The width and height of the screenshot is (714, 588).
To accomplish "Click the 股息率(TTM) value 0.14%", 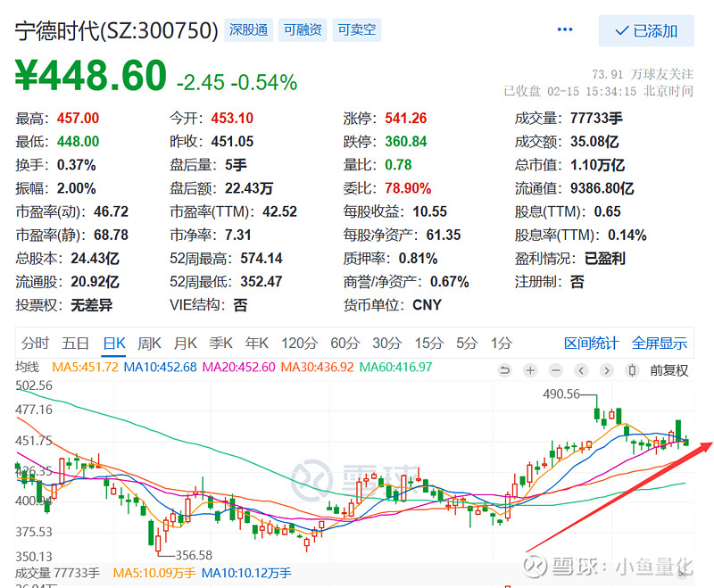I will tap(627, 235).
